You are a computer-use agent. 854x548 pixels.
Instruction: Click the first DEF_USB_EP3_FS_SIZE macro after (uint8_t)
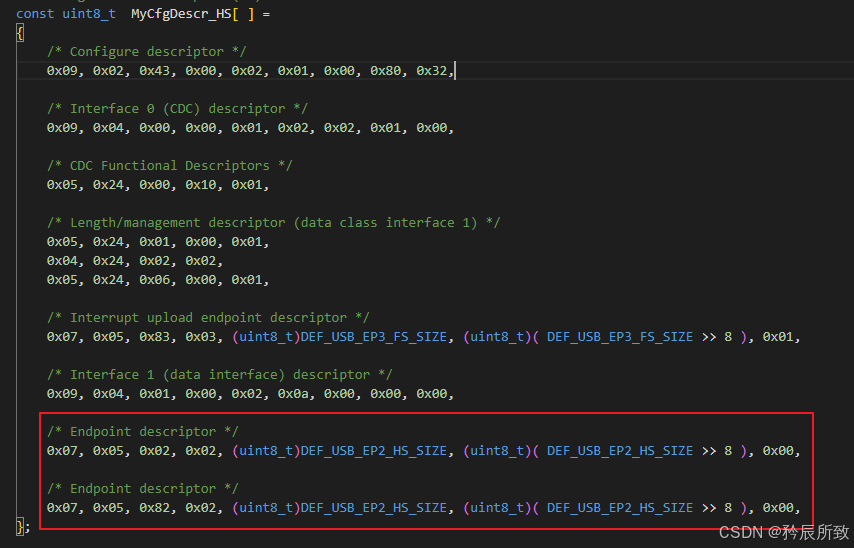pyautogui.click(x=374, y=337)
